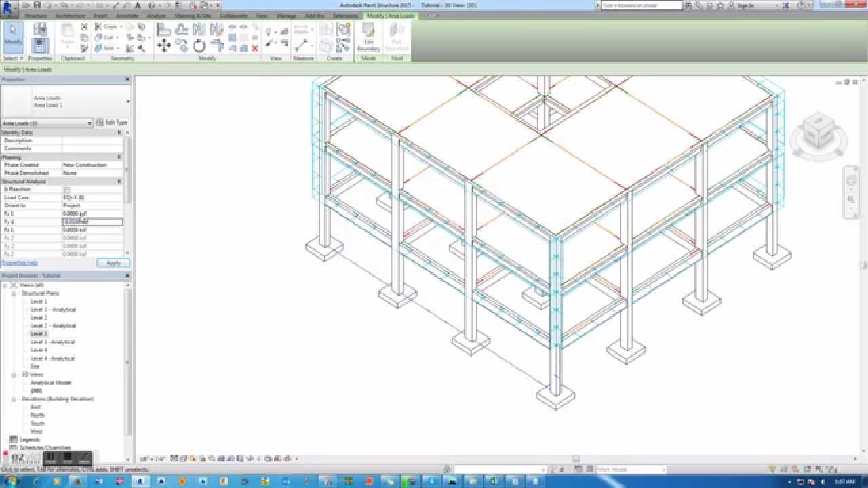Collapse the Identity Data section

(x=118, y=132)
